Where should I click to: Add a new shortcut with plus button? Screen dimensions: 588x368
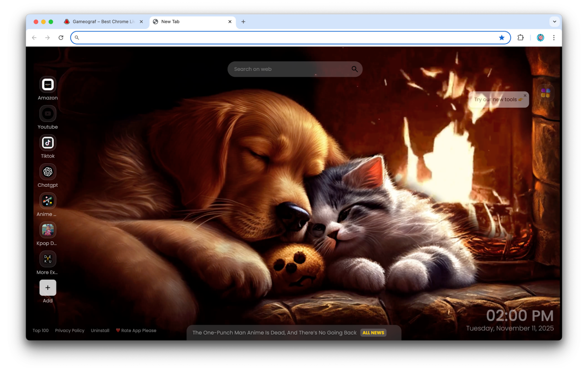click(48, 287)
